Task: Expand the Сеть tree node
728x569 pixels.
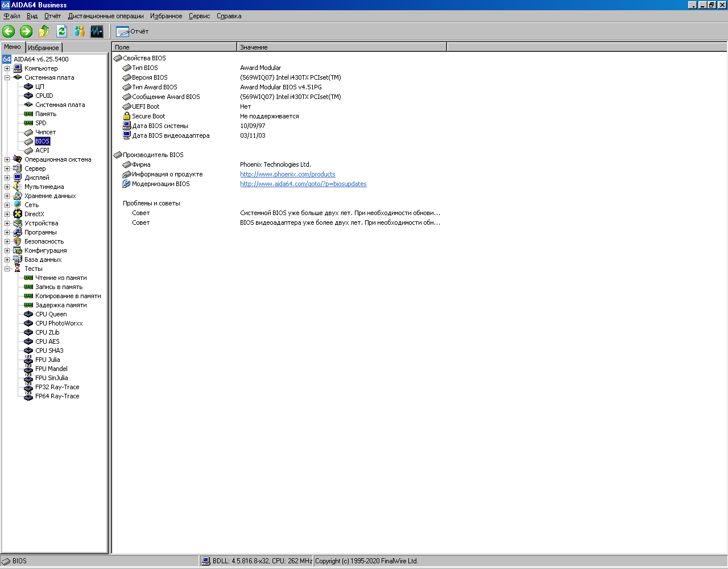Action: pyautogui.click(x=7, y=205)
